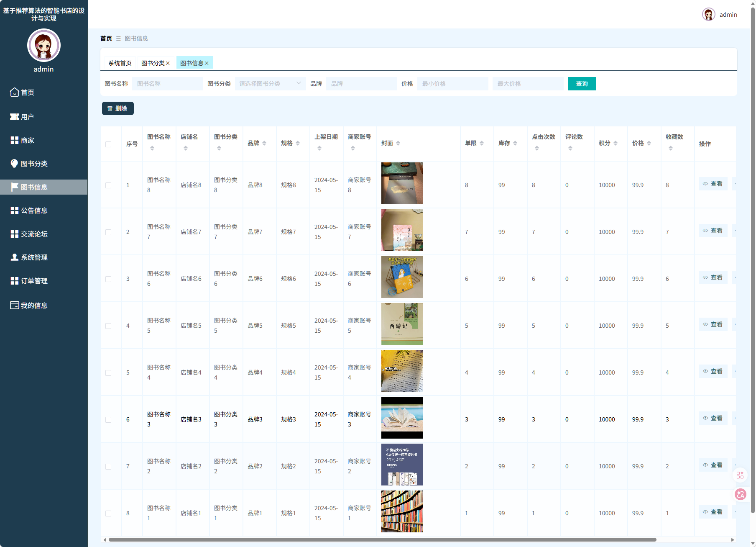Check the row for 图书名称4
Image resolution: width=756 pixels, height=547 pixels.
[x=108, y=372]
